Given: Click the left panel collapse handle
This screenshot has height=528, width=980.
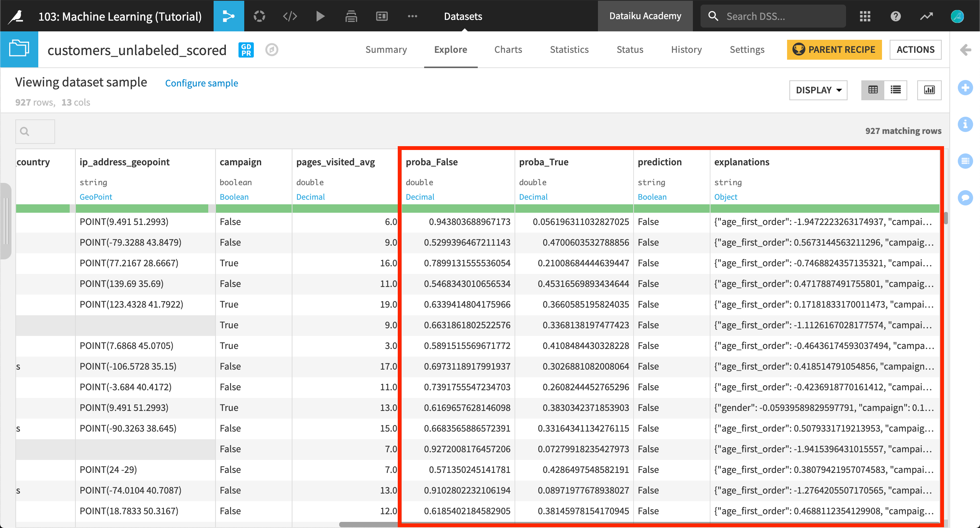Looking at the screenshot, I should coord(5,221).
